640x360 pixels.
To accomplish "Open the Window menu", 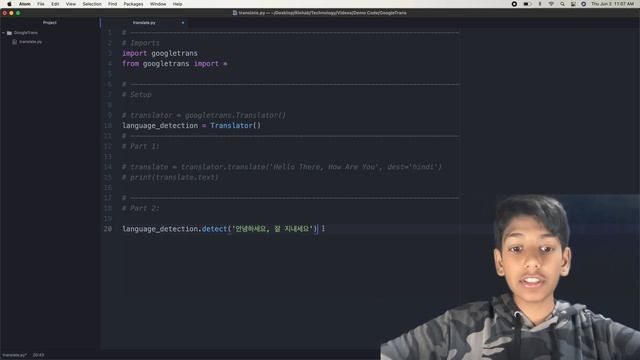I will [158, 4].
